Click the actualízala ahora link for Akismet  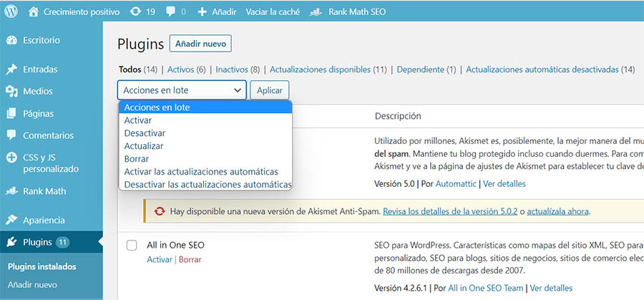pyautogui.click(x=558, y=212)
